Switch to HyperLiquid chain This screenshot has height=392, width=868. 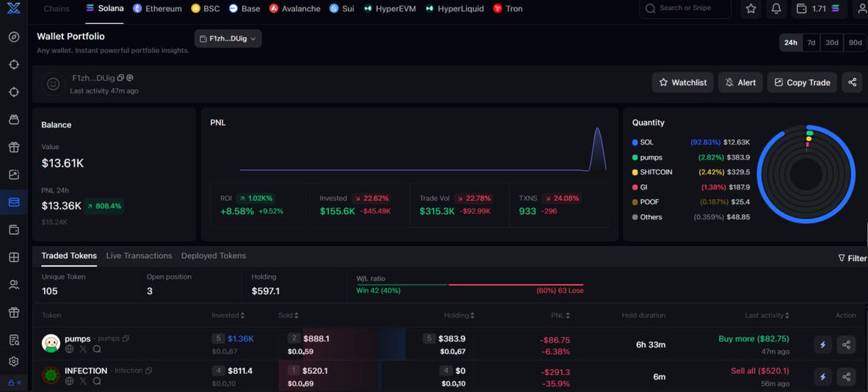454,9
